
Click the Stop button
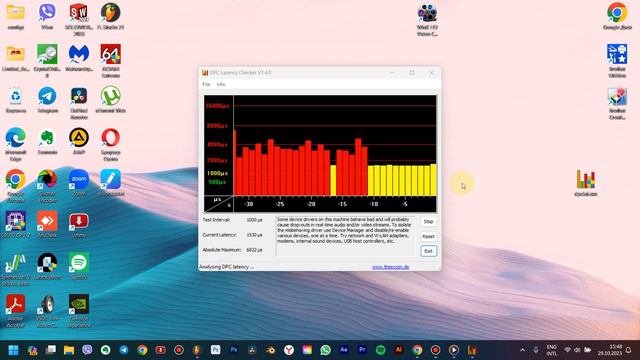428,222
